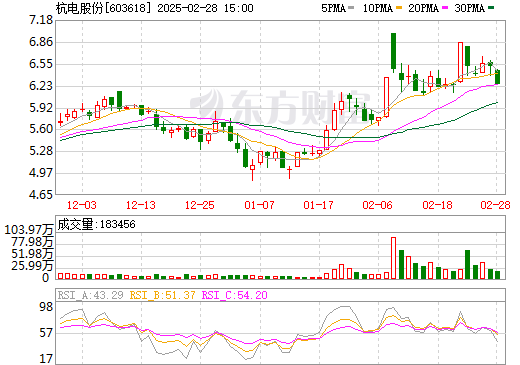Select the 02-28 date axis label
Image resolution: width=520 pixels, height=365 pixels.
(x=496, y=205)
